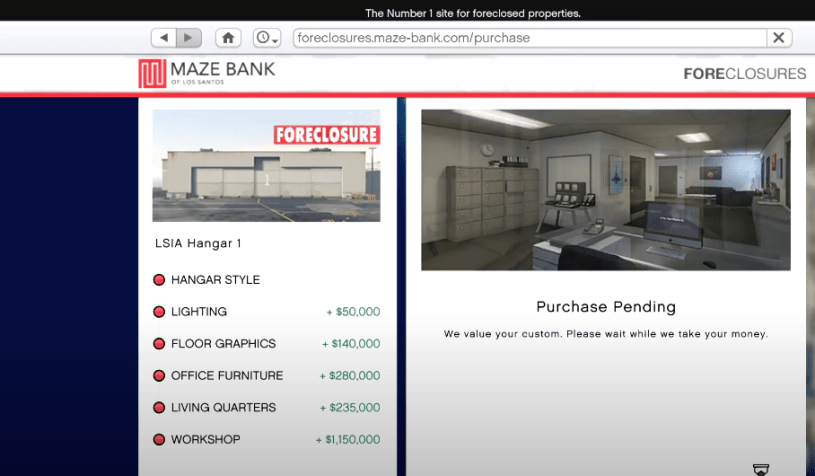Click the + $235,000 living quarters price
Viewport: 815px width, 476px height.
click(x=350, y=407)
